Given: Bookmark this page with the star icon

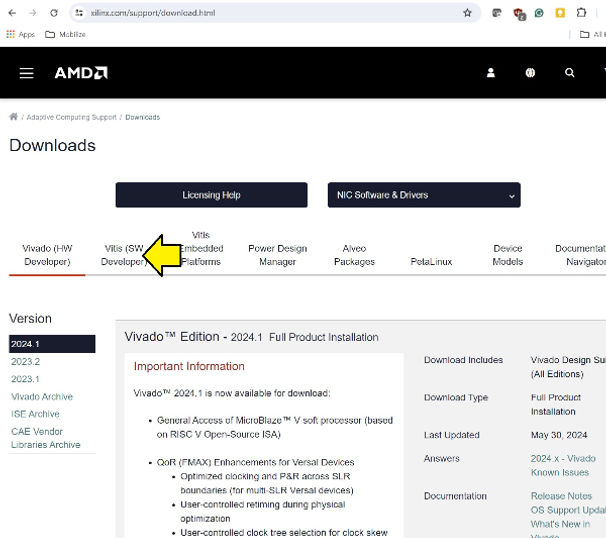Looking at the screenshot, I should coord(467,13).
